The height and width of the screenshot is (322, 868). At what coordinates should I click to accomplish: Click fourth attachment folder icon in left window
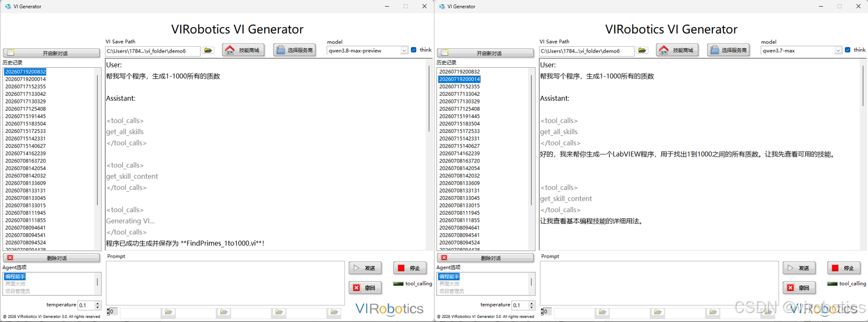pos(334,312)
